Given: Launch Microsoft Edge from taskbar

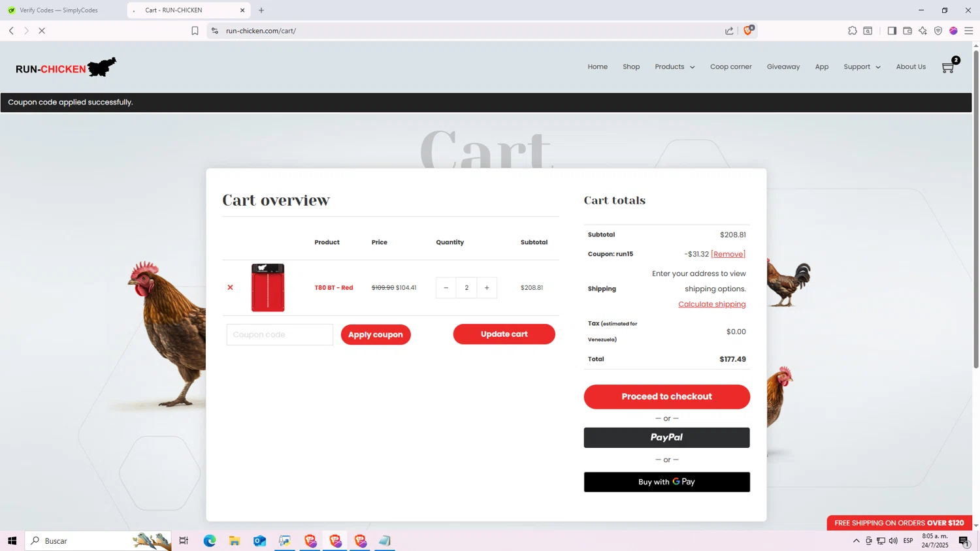Looking at the screenshot, I should tap(210, 541).
